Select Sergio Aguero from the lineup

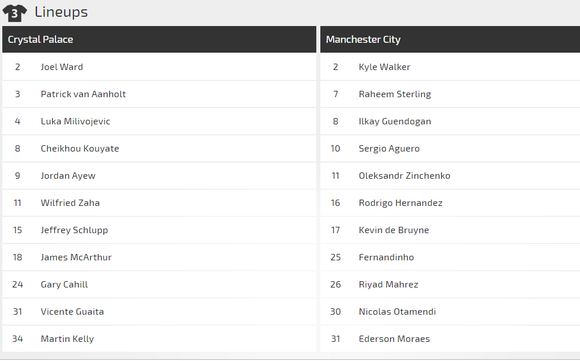point(389,149)
